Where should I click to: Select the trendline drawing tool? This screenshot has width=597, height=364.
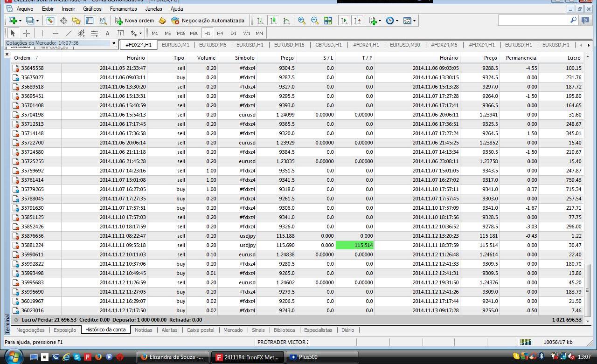[69, 33]
